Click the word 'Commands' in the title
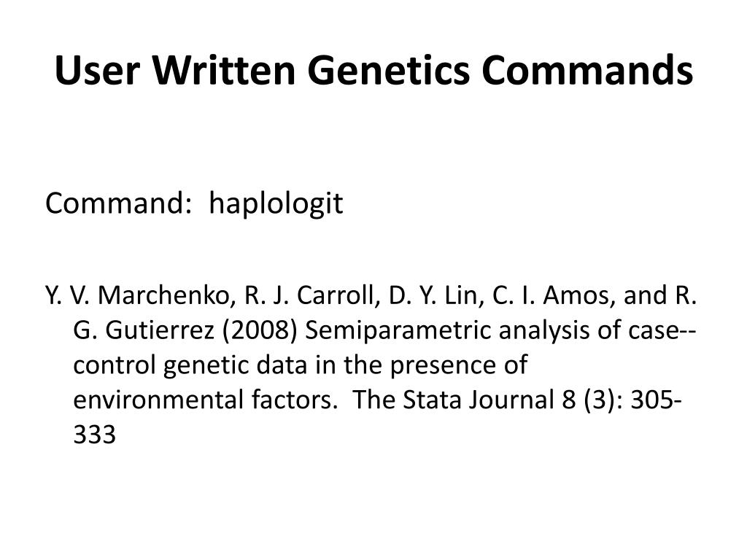This screenshot has width=747, height=560. tap(587, 70)
